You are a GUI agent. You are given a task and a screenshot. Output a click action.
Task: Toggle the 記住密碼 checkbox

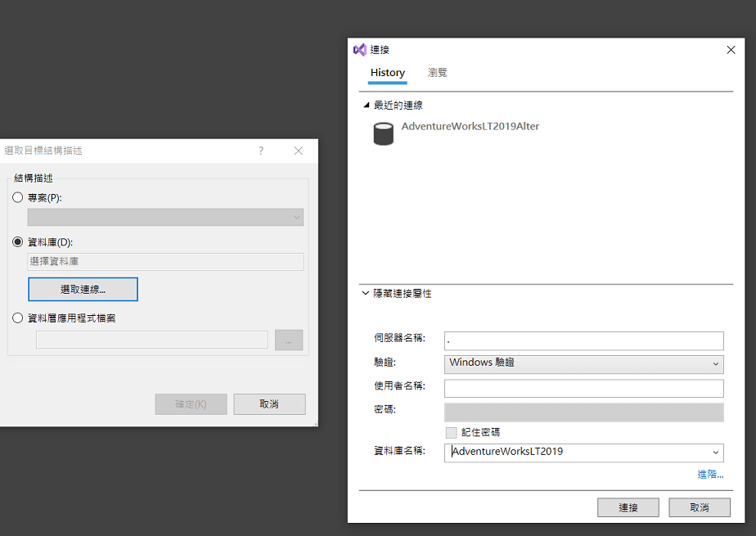point(451,432)
